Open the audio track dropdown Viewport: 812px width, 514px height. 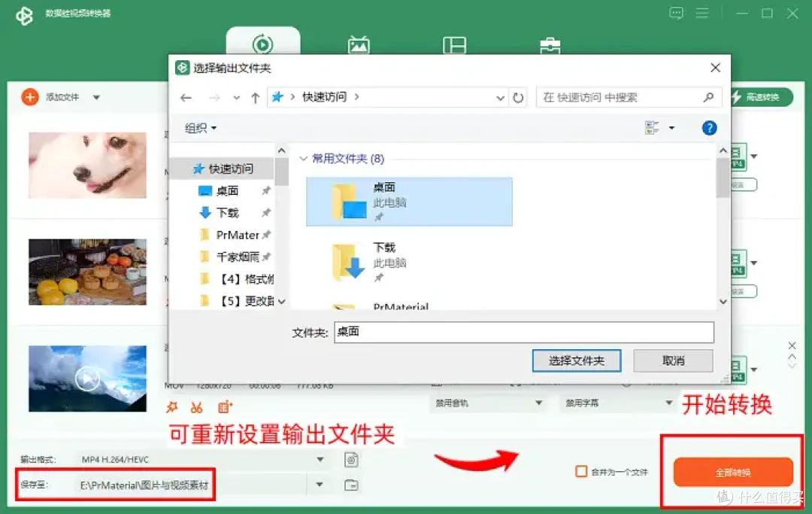coord(489,403)
